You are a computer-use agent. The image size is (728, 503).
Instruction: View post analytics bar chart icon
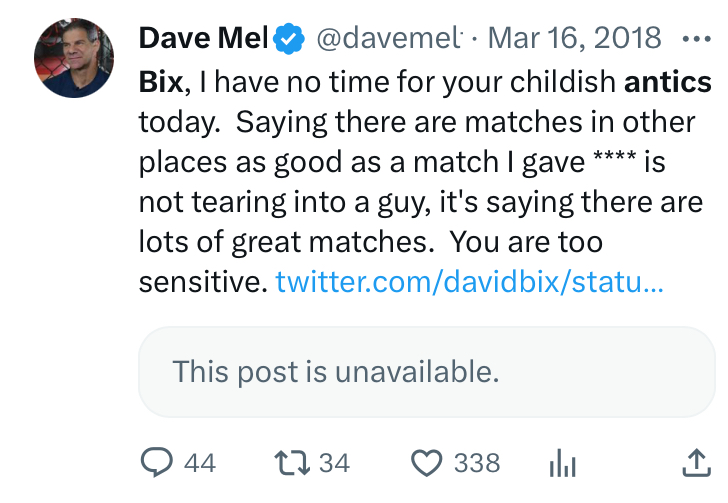563,463
